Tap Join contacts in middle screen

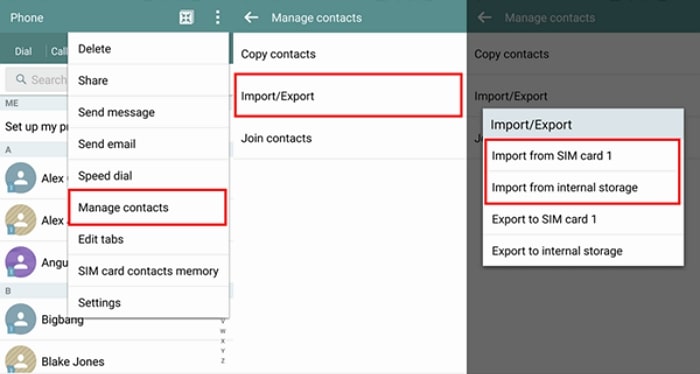(350, 138)
